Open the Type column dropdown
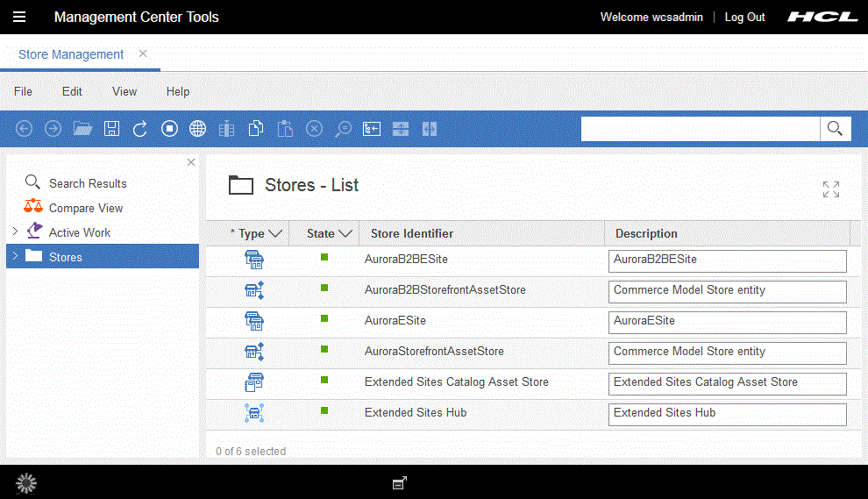The width and height of the screenshot is (868, 499). tap(275, 233)
